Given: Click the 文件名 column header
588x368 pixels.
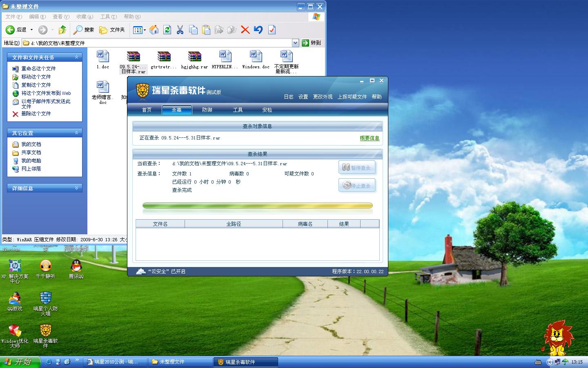Looking at the screenshot, I should (x=160, y=224).
